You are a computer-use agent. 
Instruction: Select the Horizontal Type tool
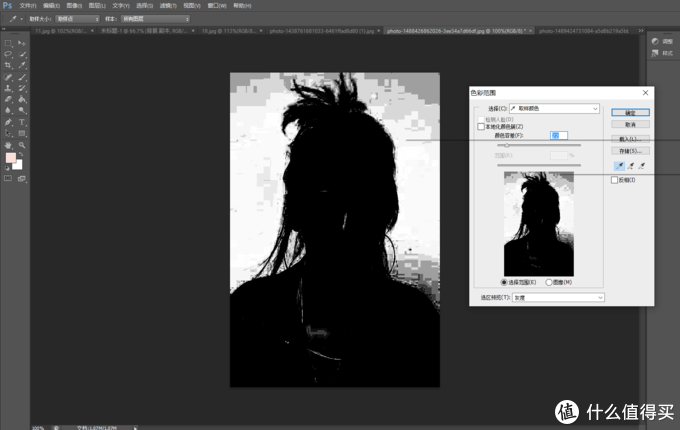click(x=22, y=122)
